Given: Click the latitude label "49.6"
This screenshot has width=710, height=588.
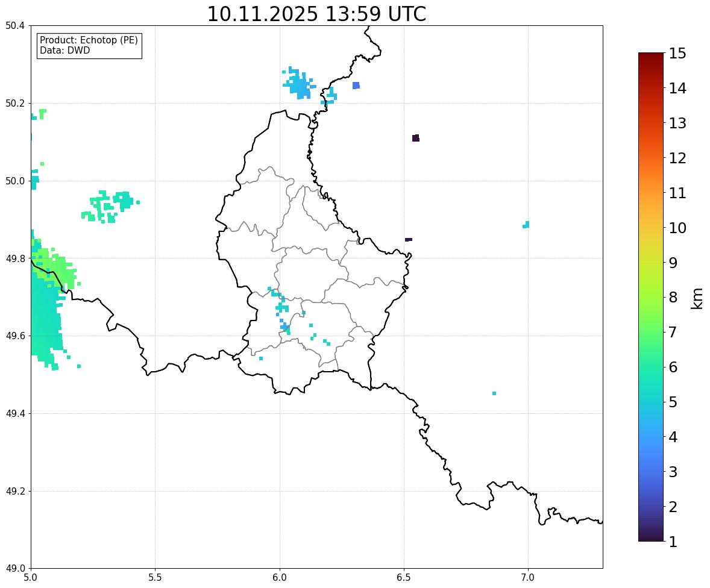Looking at the screenshot, I should [14, 336].
